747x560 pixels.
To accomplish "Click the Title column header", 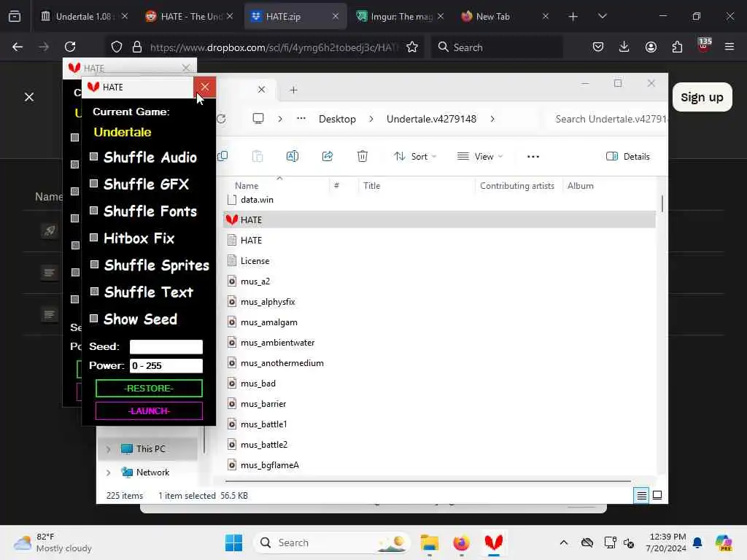I will pos(371,186).
